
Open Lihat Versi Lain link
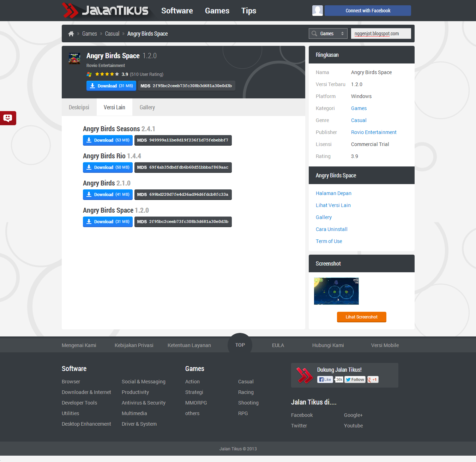(x=333, y=205)
